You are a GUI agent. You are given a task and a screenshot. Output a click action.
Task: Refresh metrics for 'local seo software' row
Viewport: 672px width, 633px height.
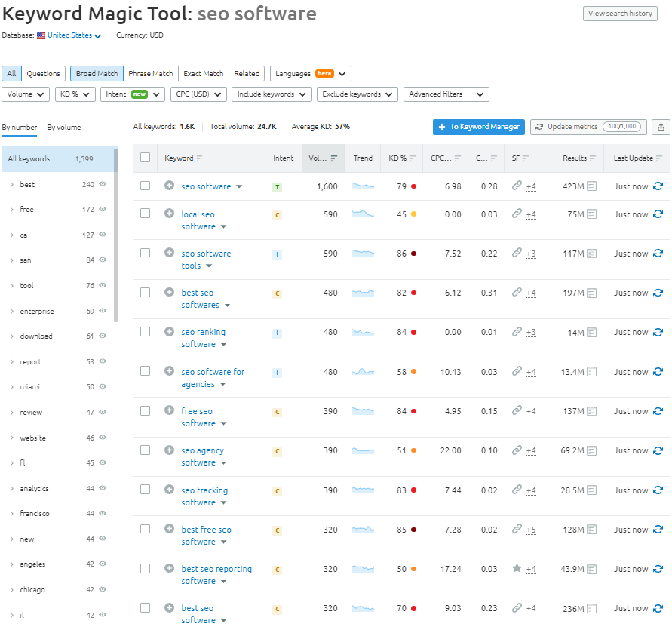click(x=658, y=214)
